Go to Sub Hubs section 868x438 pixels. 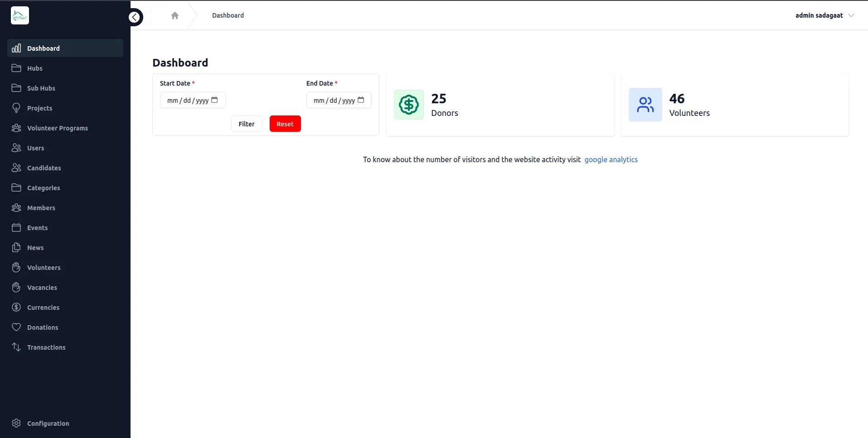(x=65, y=88)
